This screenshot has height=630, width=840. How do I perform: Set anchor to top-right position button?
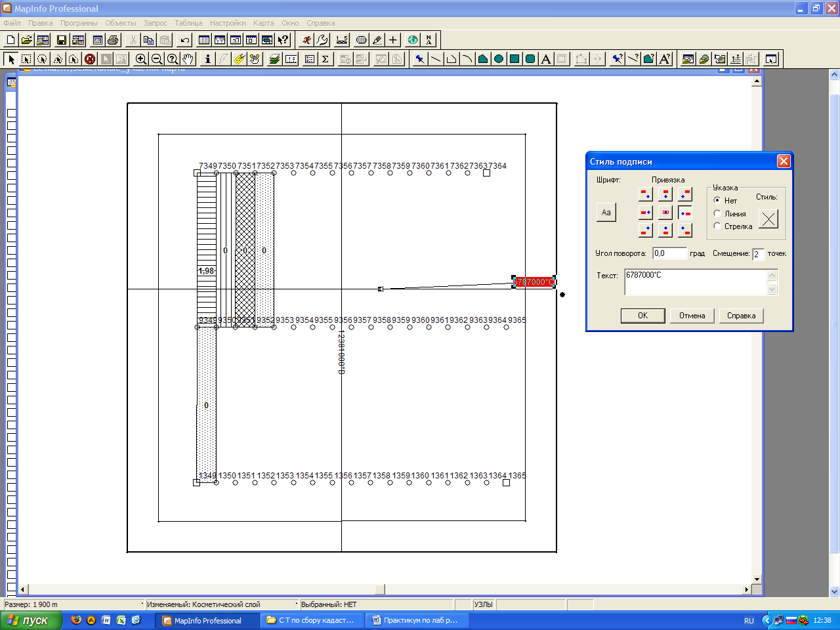[x=685, y=194]
